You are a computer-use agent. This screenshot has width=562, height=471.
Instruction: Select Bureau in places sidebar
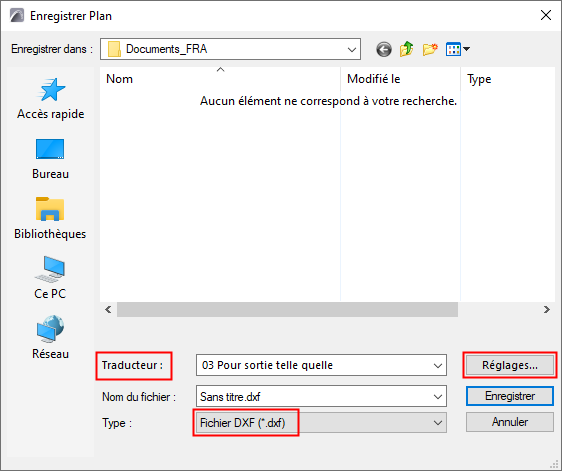50,159
